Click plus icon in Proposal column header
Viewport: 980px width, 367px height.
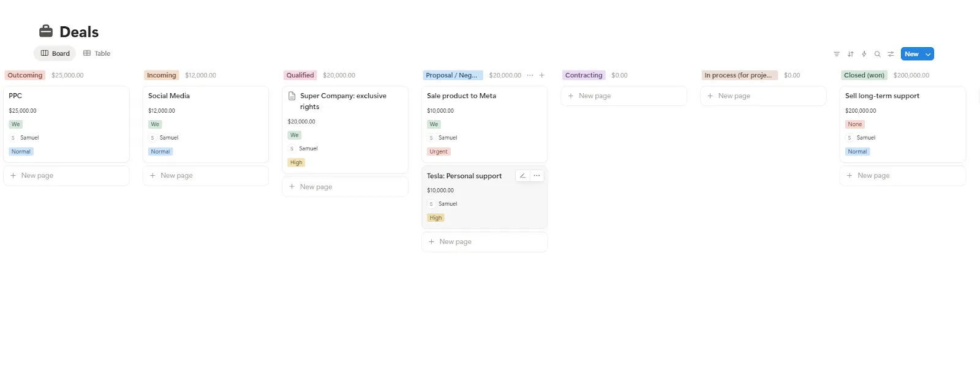[x=542, y=75]
